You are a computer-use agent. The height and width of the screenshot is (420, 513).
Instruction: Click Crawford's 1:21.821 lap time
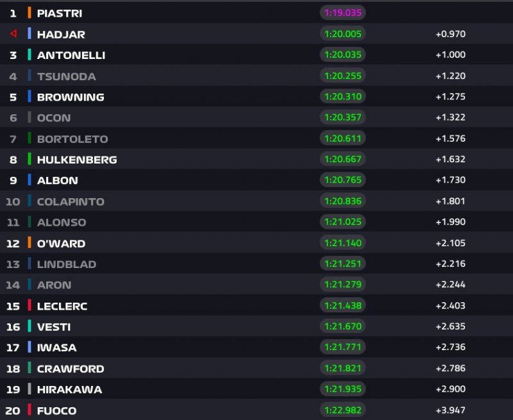pyautogui.click(x=342, y=368)
